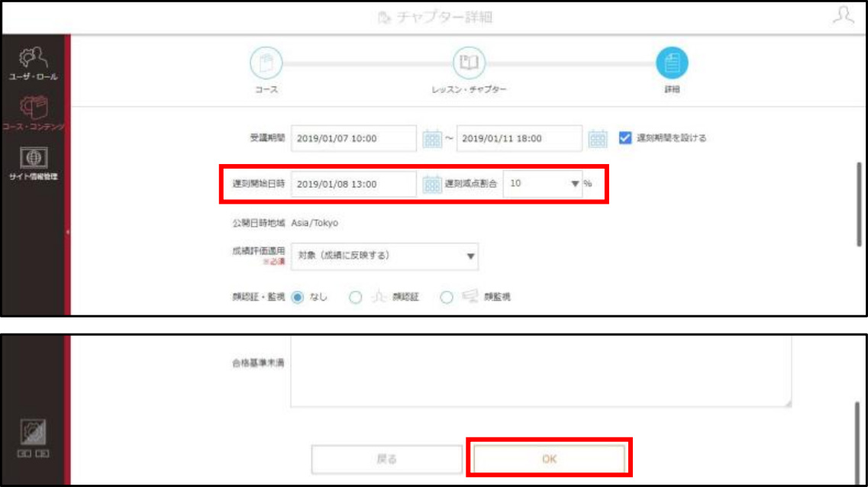868x487 pixels.
Task: Click the upper panel vertical scrollbar
Action: click(859, 204)
